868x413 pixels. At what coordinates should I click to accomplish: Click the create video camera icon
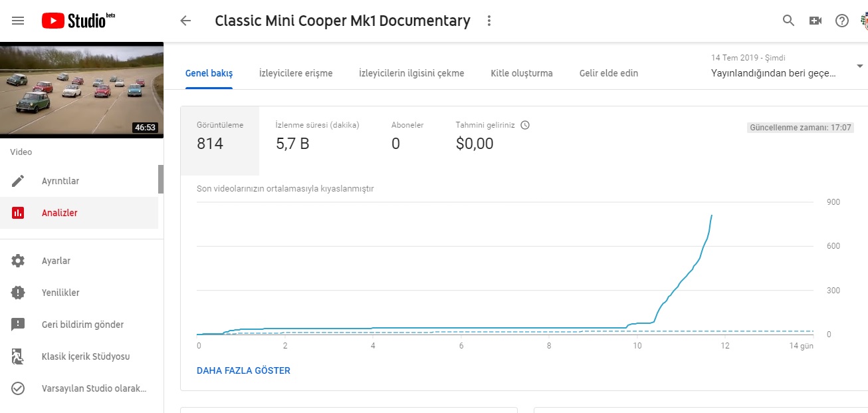(815, 21)
